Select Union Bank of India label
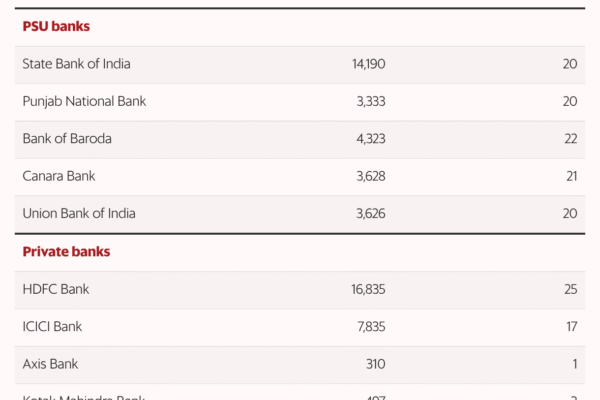Viewport: 600px width, 400px height. click(x=79, y=213)
